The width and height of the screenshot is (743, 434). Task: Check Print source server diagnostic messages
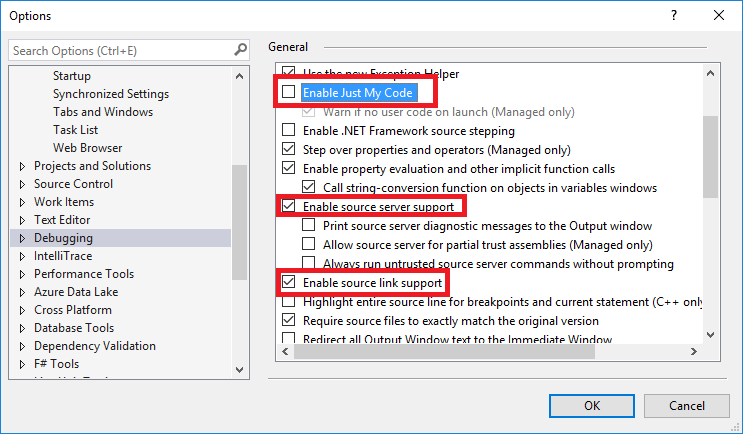point(309,226)
